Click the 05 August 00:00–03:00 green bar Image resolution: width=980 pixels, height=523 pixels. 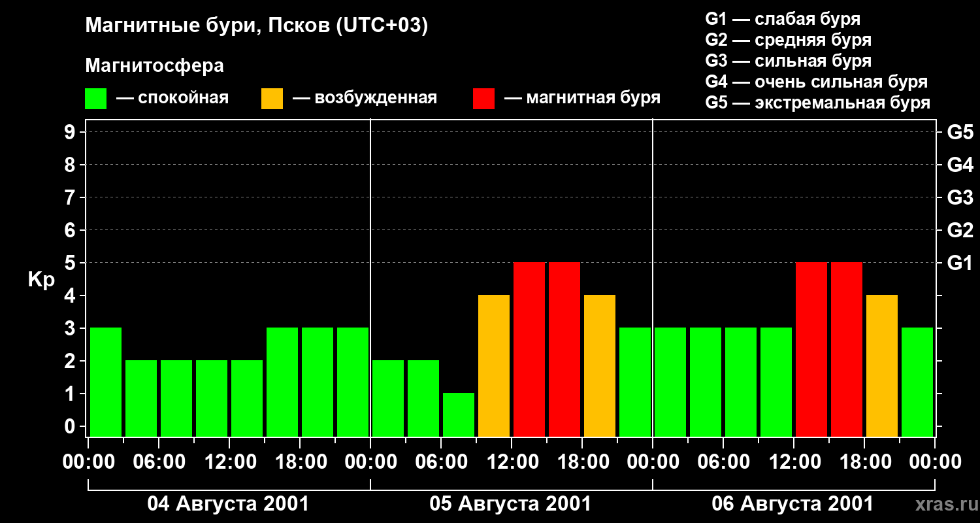388,398
